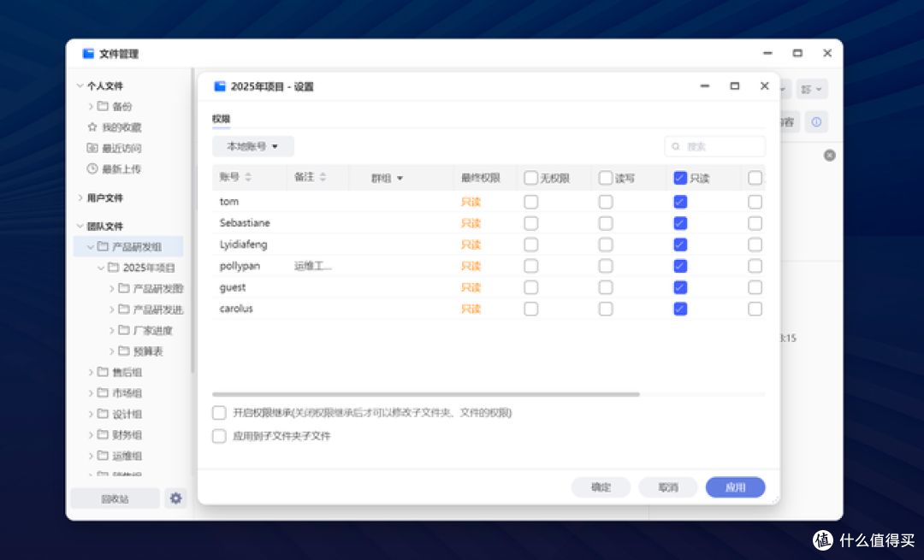Click the 预算表 folder icon

124,351
